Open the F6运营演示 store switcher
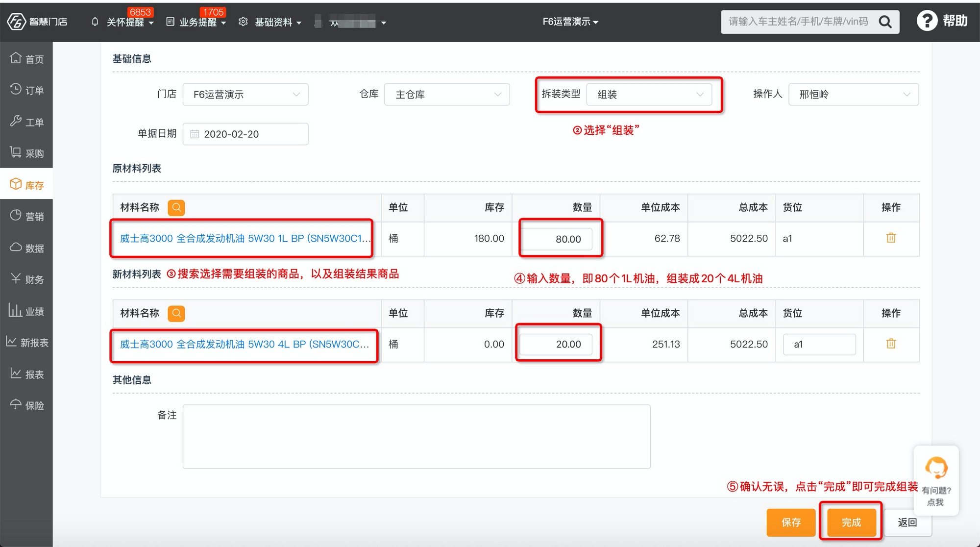The image size is (980, 547). (x=570, y=22)
